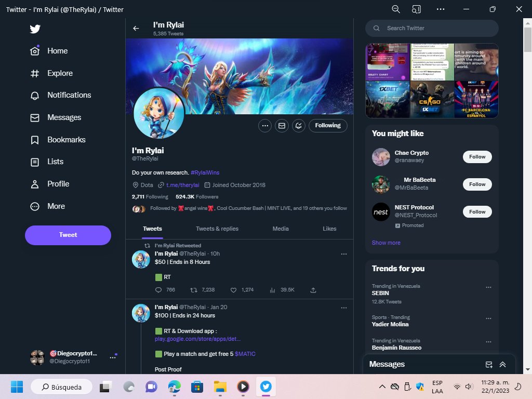Open Explore from the sidebar
This screenshot has height=399, width=532.
point(51,73)
